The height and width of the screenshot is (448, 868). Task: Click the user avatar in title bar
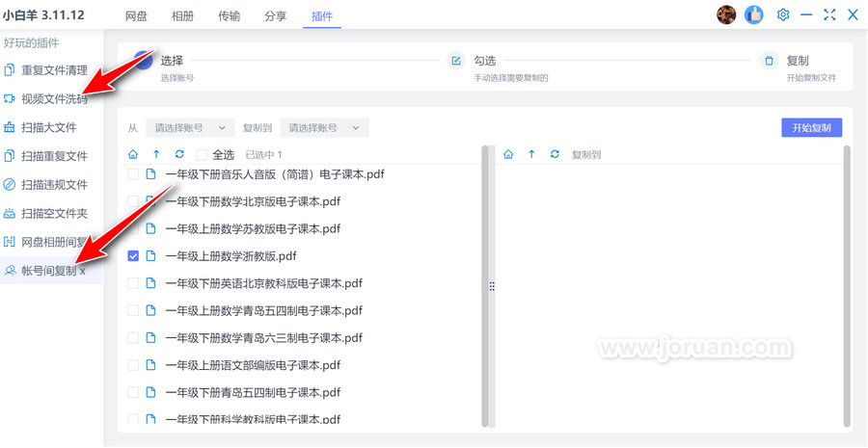tap(726, 15)
